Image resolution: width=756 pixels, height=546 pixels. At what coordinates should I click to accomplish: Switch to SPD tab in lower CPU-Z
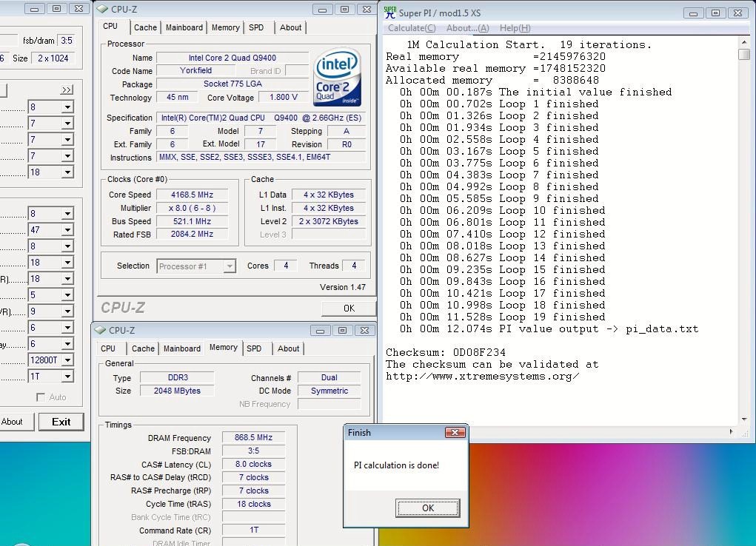pos(254,348)
